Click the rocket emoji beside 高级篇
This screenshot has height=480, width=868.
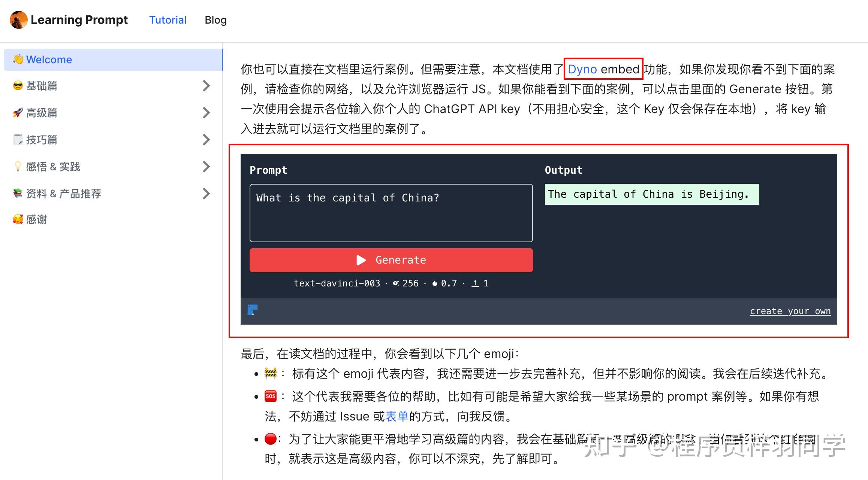(18, 113)
